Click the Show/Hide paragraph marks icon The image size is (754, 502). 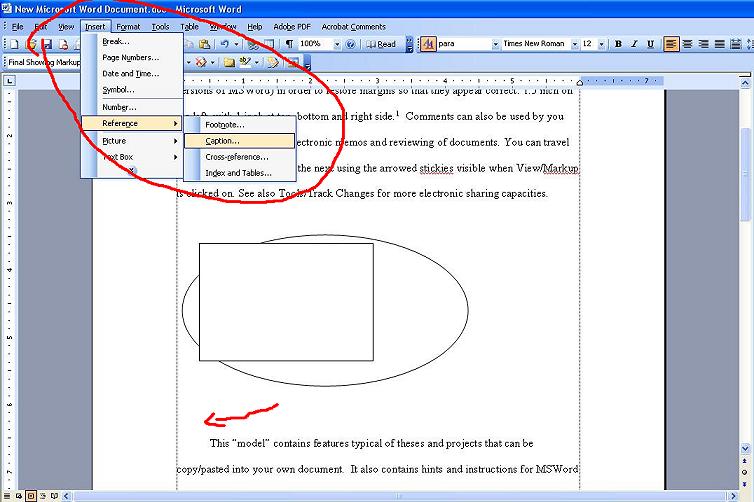tap(289, 44)
